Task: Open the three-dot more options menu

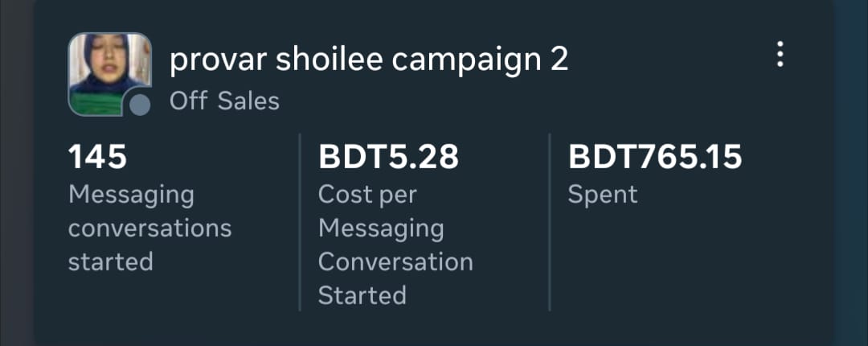Action: click(x=780, y=55)
